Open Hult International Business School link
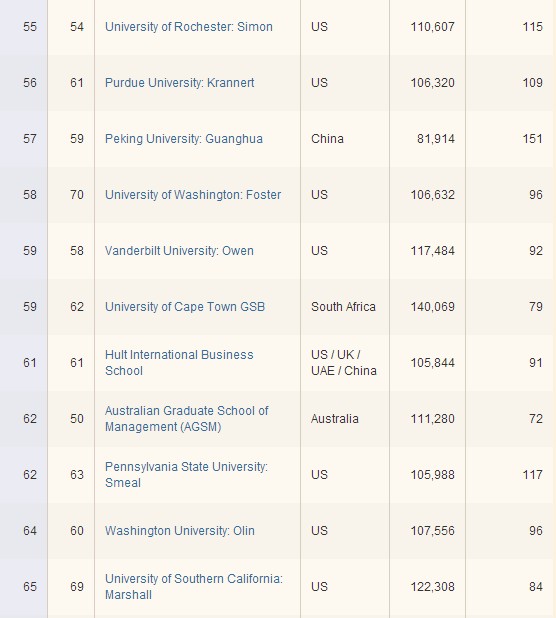556x618 pixels. (x=179, y=363)
